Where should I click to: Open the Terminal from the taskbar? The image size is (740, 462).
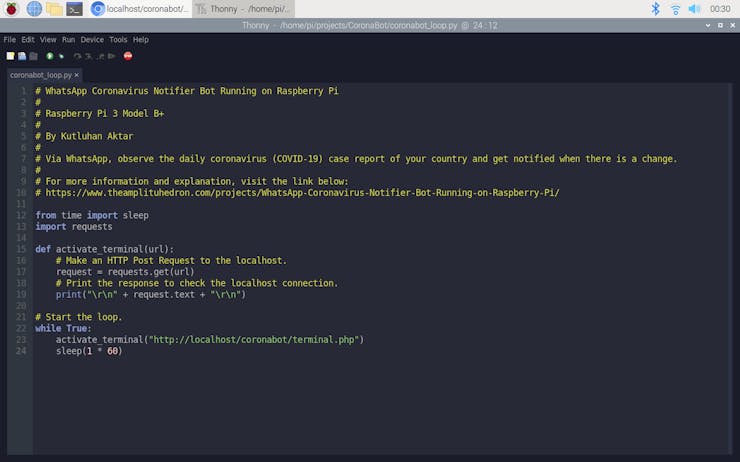click(x=74, y=8)
